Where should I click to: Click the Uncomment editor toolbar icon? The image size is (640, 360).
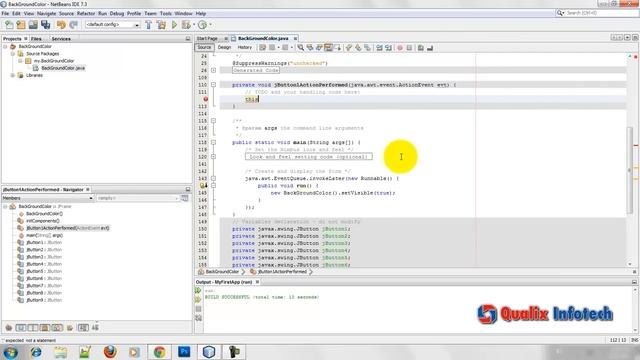(x=430, y=48)
